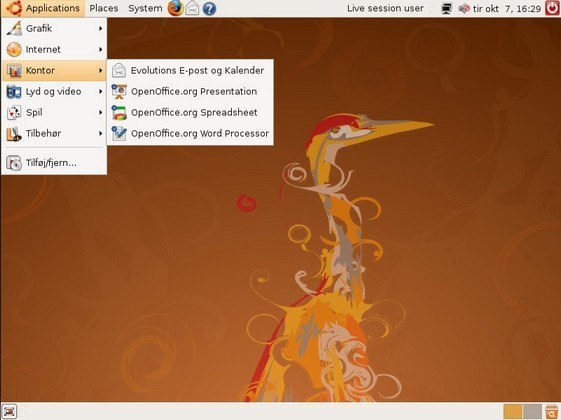
Task: Launch OpenOffice.org Presentation
Action: tap(190, 92)
